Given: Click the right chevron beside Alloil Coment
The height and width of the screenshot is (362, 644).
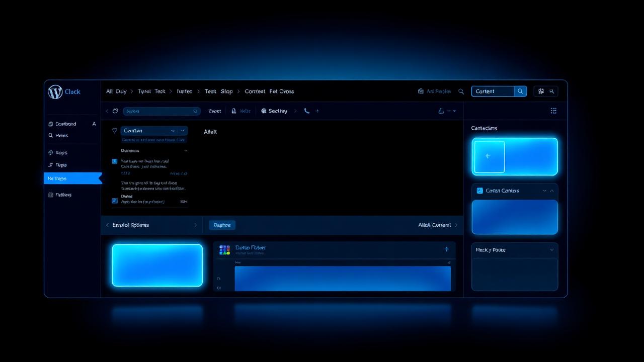Looking at the screenshot, I should tap(456, 225).
